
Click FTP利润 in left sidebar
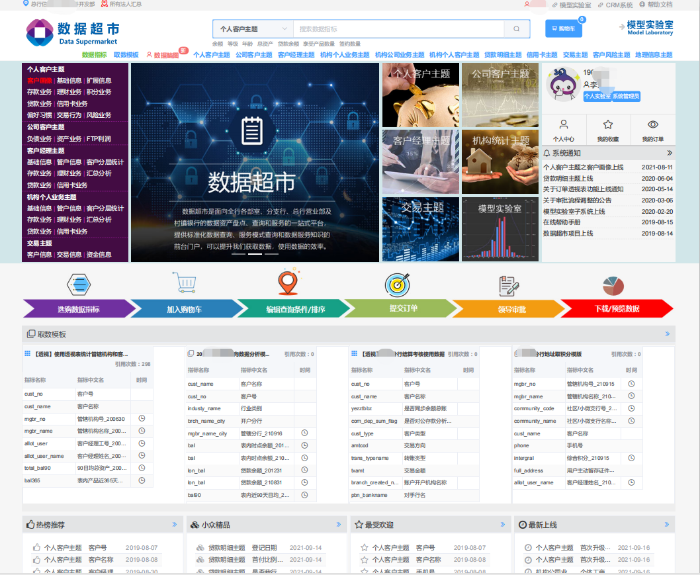point(99,139)
